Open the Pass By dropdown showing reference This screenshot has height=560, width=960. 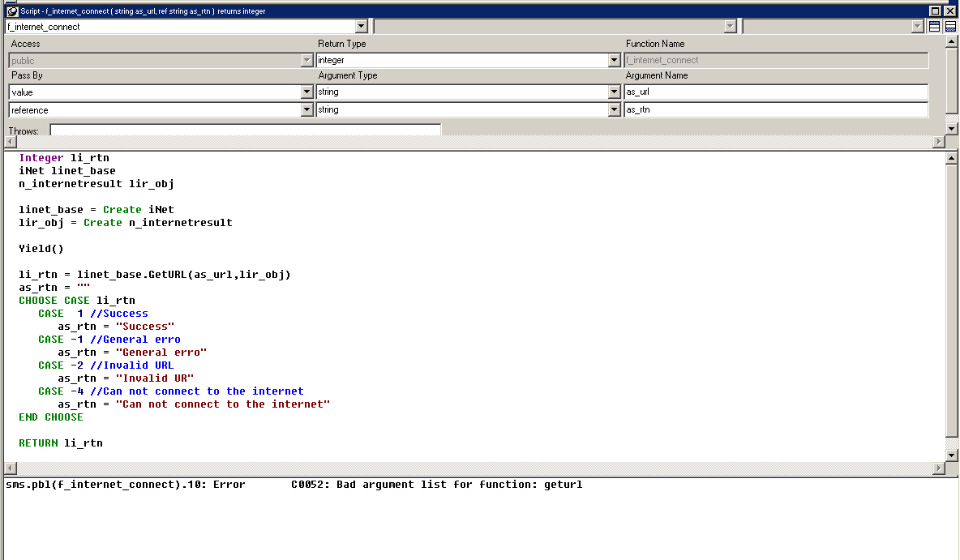(x=306, y=109)
